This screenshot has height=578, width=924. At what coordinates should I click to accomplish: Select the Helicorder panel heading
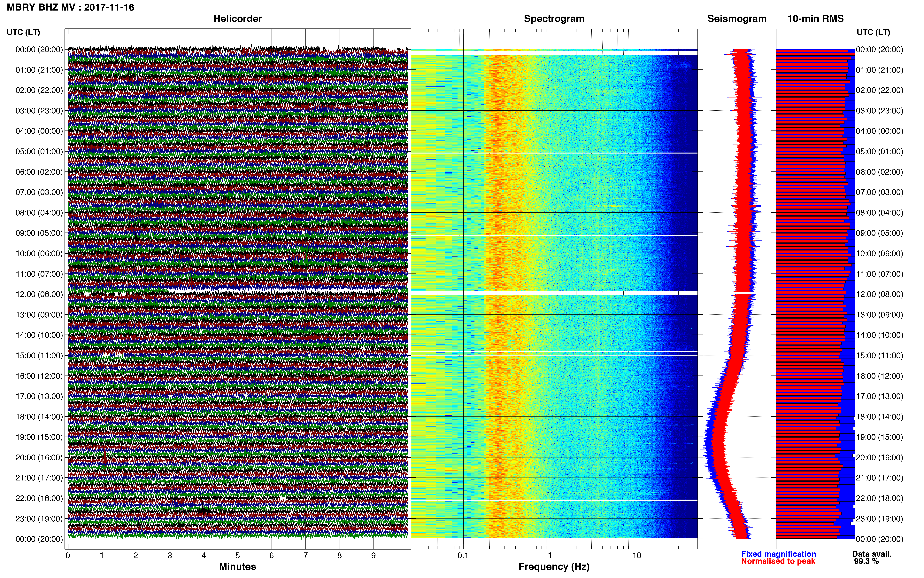(238, 19)
